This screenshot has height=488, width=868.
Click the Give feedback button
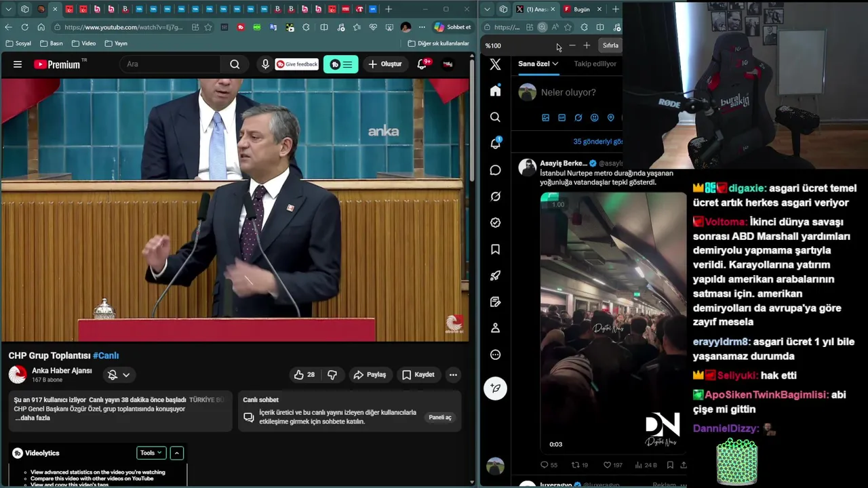(x=297, y=64)
